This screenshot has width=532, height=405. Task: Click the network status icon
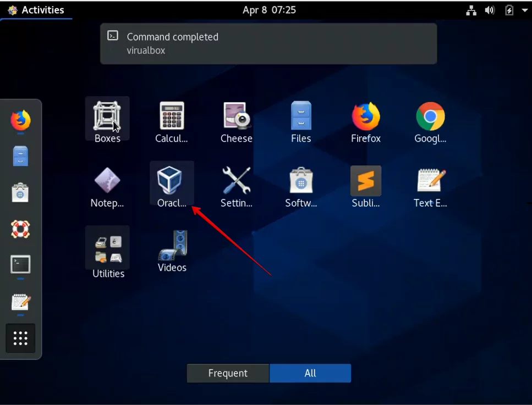[x=471, y=10]
